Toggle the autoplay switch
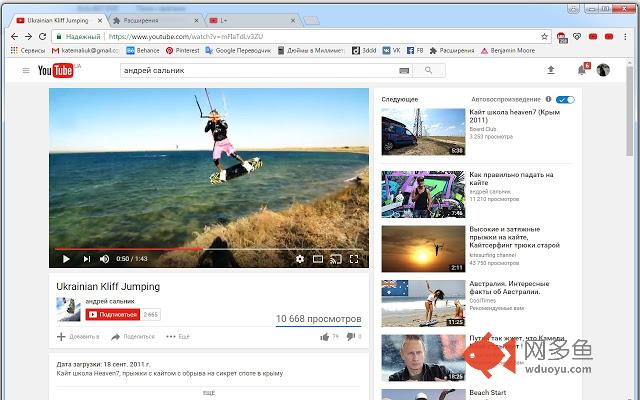This screenshot has height=400, width=640. 566,100
